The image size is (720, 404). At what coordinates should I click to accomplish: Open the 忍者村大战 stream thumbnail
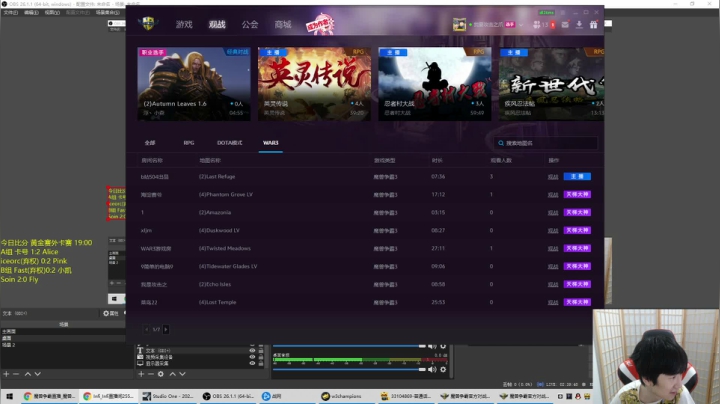click(435, 84)
